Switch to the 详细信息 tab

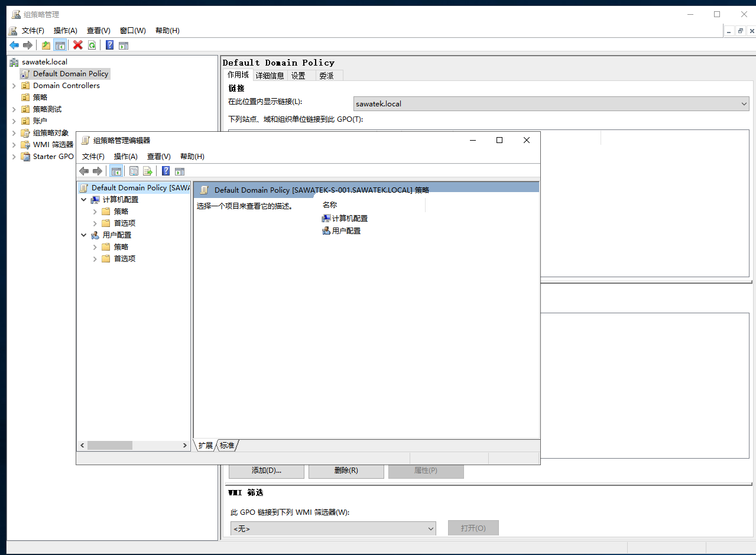[x=270, y=76]
